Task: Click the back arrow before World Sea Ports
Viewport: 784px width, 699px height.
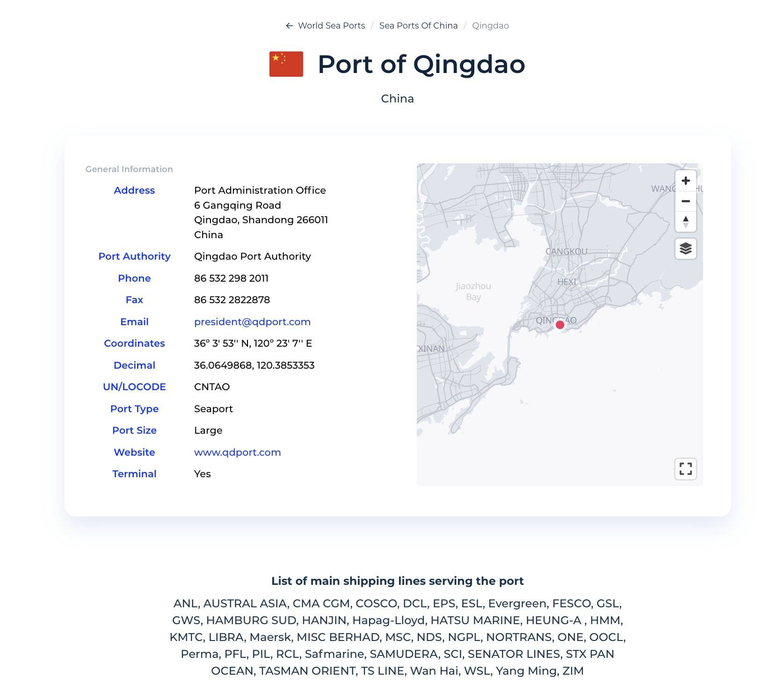Action: click(x=289, y=26)
